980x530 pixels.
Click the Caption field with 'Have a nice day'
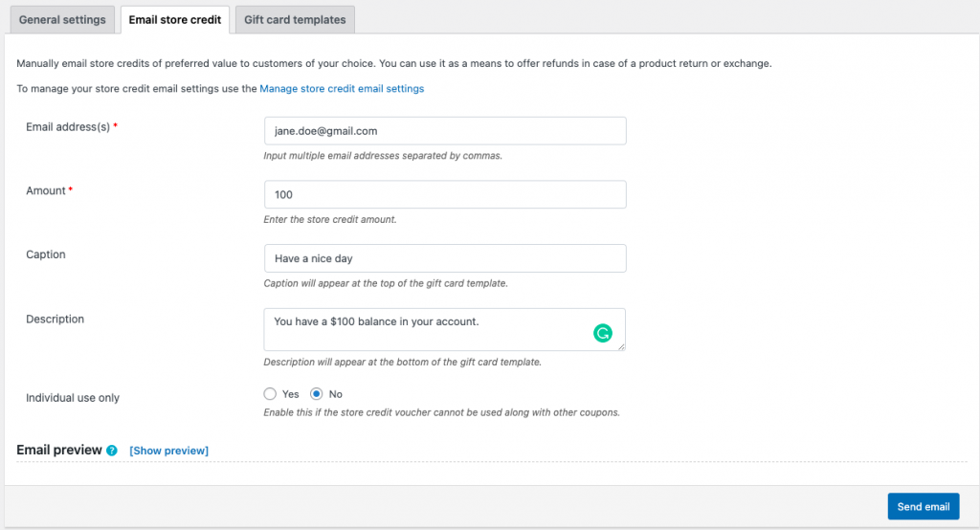pyautogui.click(x=445, y=258)
